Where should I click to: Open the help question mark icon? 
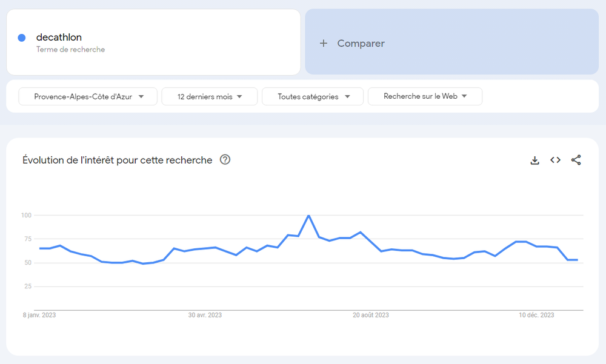225,160
